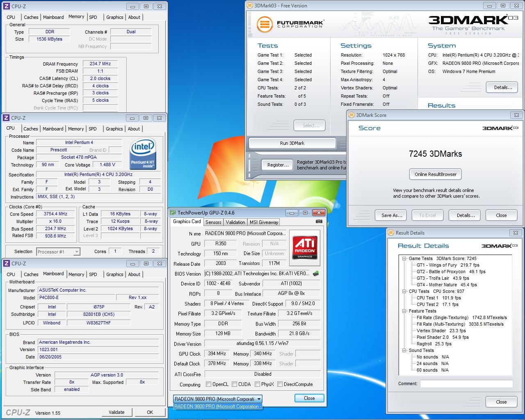Viewport: 525px width, 420px height.
Task: Click the GPU-Z screenshot camera icon
Action: tap(319, 221)
